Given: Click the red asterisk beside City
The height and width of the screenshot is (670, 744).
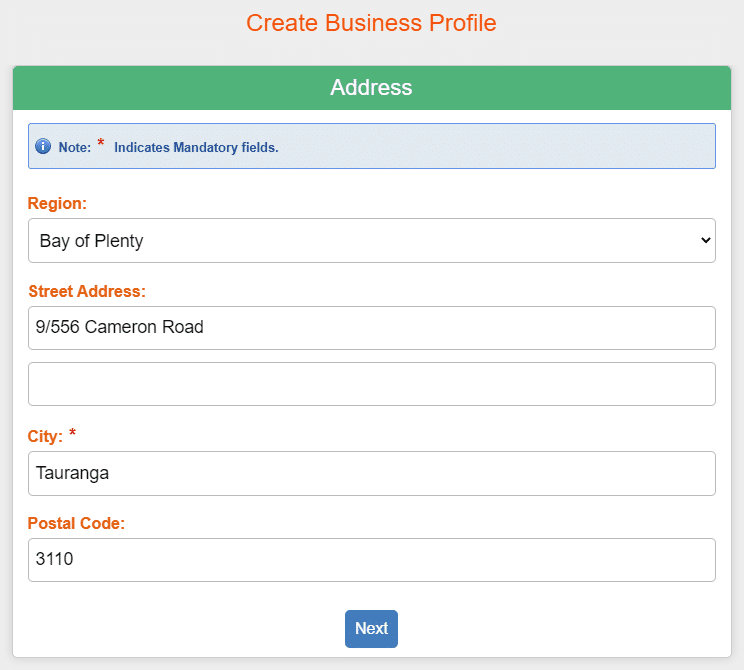Looking at the screenshot, I should point(72,433).
